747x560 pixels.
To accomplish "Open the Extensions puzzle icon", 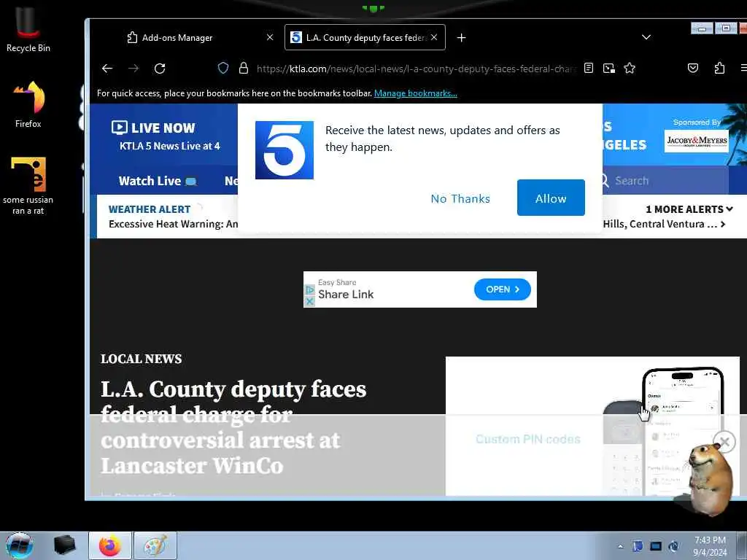I will pos(719,68).
